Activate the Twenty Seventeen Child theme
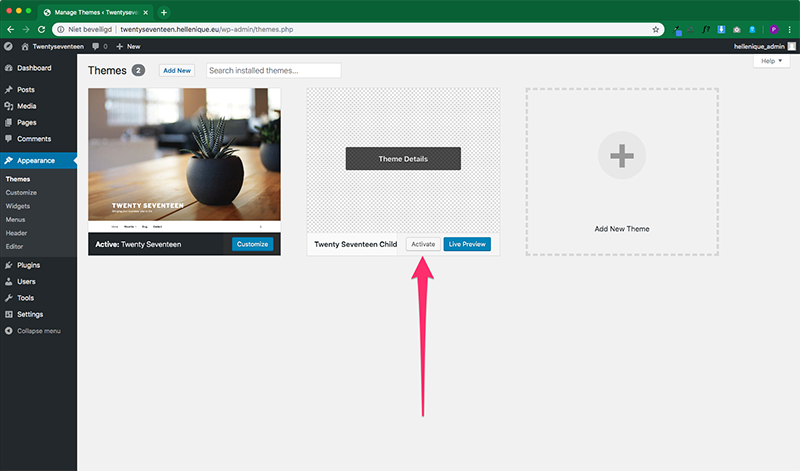Screen dimensions: 800x471 423,244
